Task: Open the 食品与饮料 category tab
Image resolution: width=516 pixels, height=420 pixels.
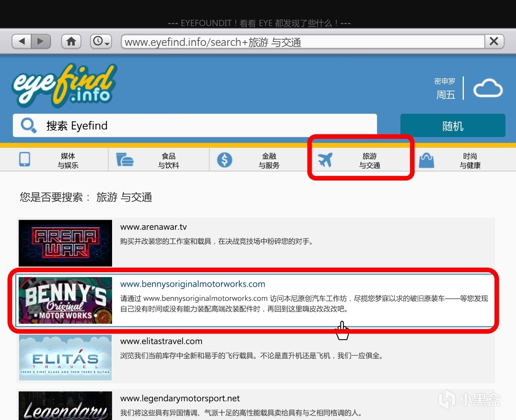Action: pos(159,160)
